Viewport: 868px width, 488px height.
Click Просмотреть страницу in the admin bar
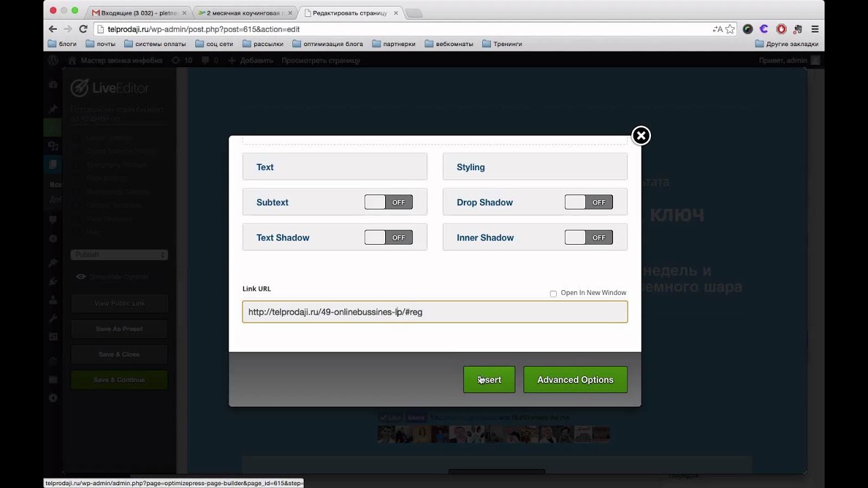click(x=321, y=60)
